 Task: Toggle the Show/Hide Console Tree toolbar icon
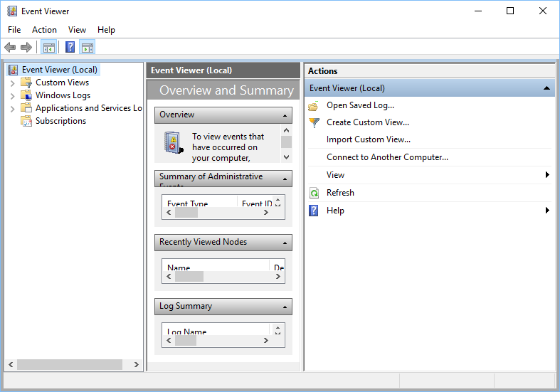coord(49,47)
